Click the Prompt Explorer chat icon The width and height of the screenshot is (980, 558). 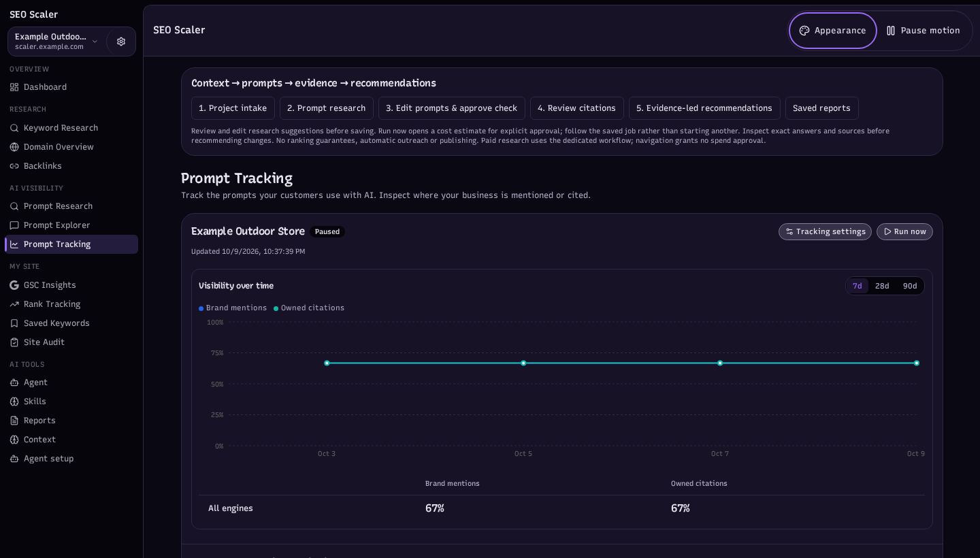[14, 225]
